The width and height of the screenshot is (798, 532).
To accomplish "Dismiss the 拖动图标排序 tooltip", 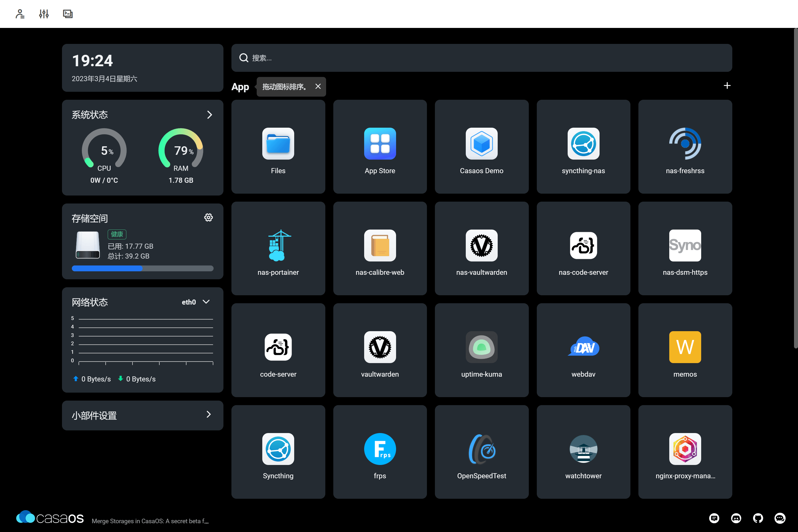I will point(318,86).
